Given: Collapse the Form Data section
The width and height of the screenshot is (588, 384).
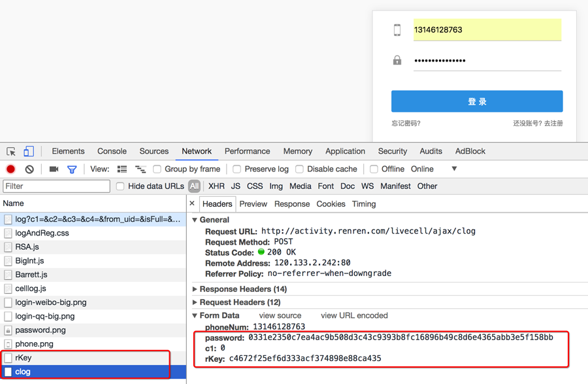Looking at the screenshot, I should [x=195, y=316].
